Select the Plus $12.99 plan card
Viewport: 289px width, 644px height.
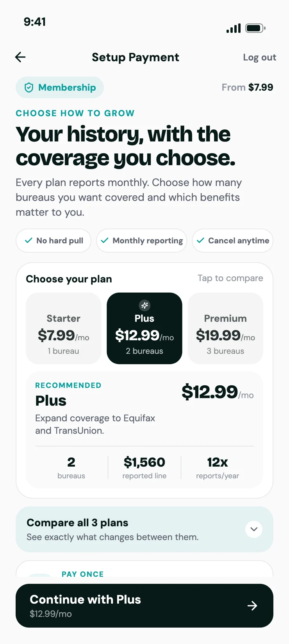144,328
